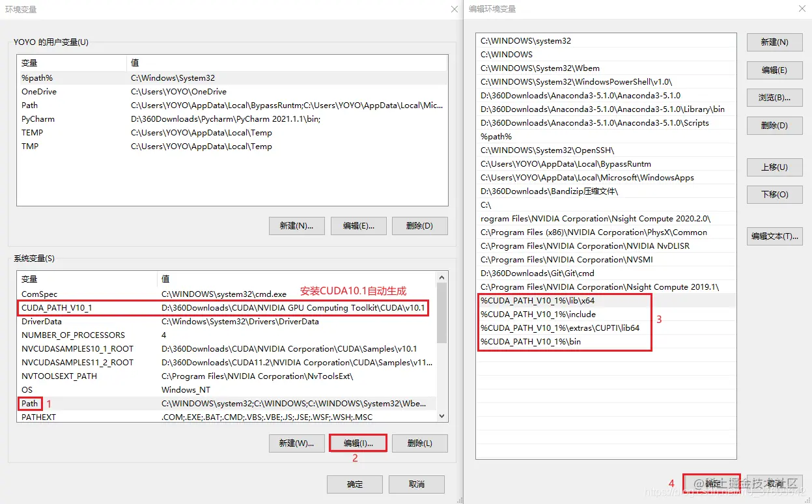The height and width of the screenshot is (504, 812).
Task: Click 新建(N) in 编辑环境变量 dialog
Action: click(x=774, y=42)
